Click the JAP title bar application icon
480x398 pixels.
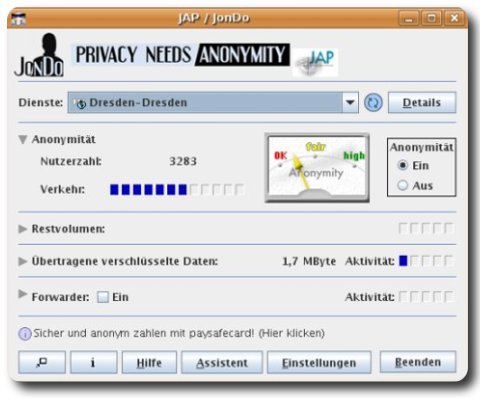click(19, 19)
